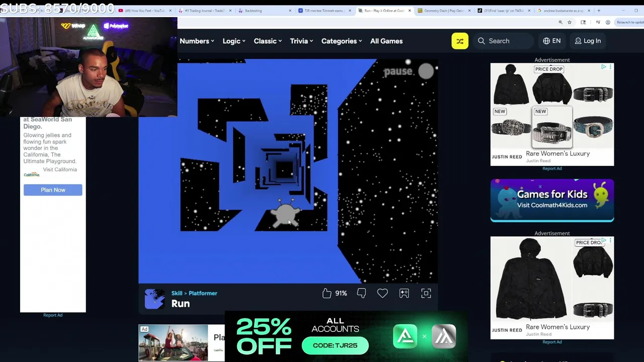
Task: Add Run to favorites with heart icon
Action: point(382,293)
